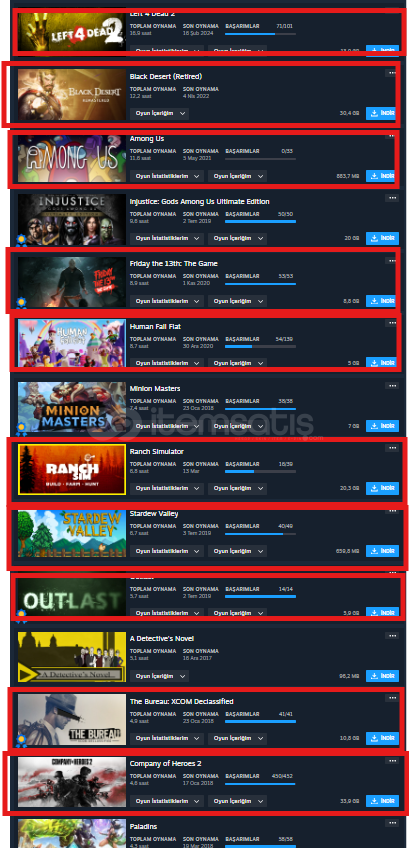
Task: Expand Oyun İçeriğim dropdown for Human Fall Flat
Action: click(238, 363)
